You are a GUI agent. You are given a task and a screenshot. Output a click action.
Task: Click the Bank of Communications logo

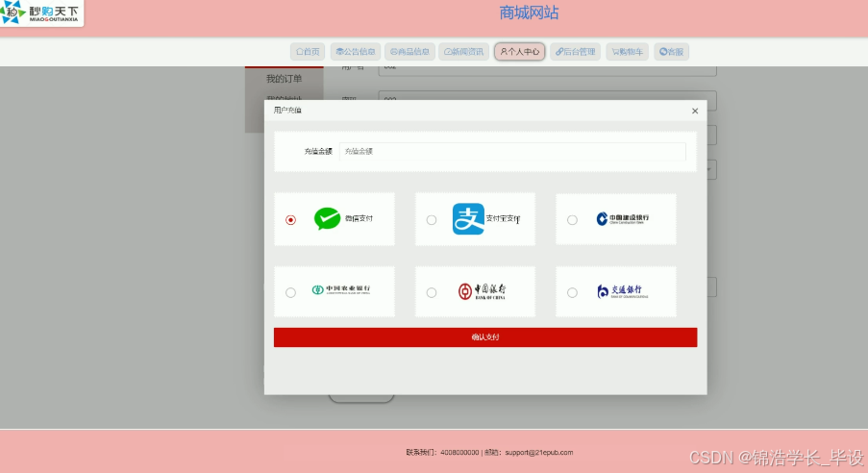[622, 291]
